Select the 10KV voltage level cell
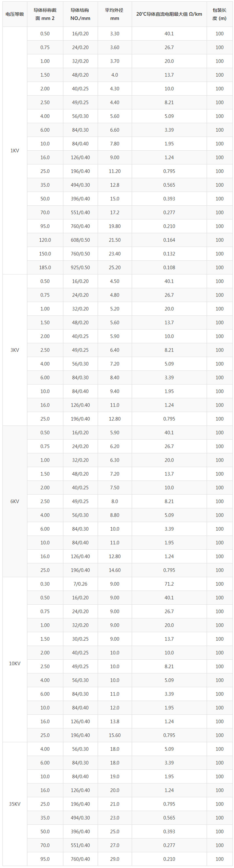 click(x=15, y=664)
